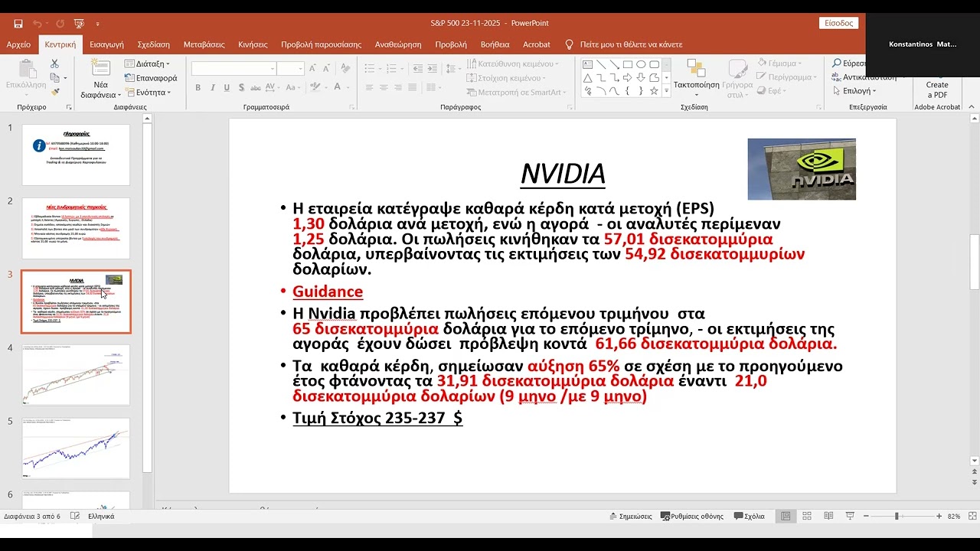
Task: Toggle Italic formatting
Action: pyautogui.click(x=213, y=88)
